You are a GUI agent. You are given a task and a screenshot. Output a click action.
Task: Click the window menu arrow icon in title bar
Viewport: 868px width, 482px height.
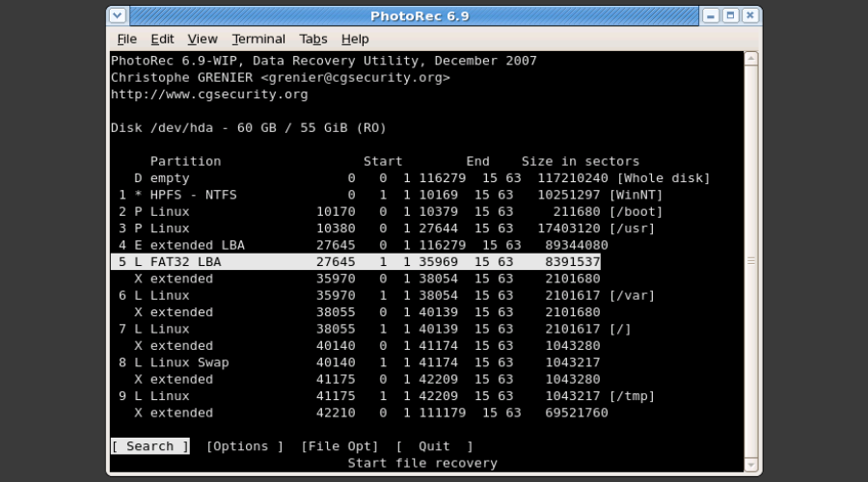click(x=118, y=15)
